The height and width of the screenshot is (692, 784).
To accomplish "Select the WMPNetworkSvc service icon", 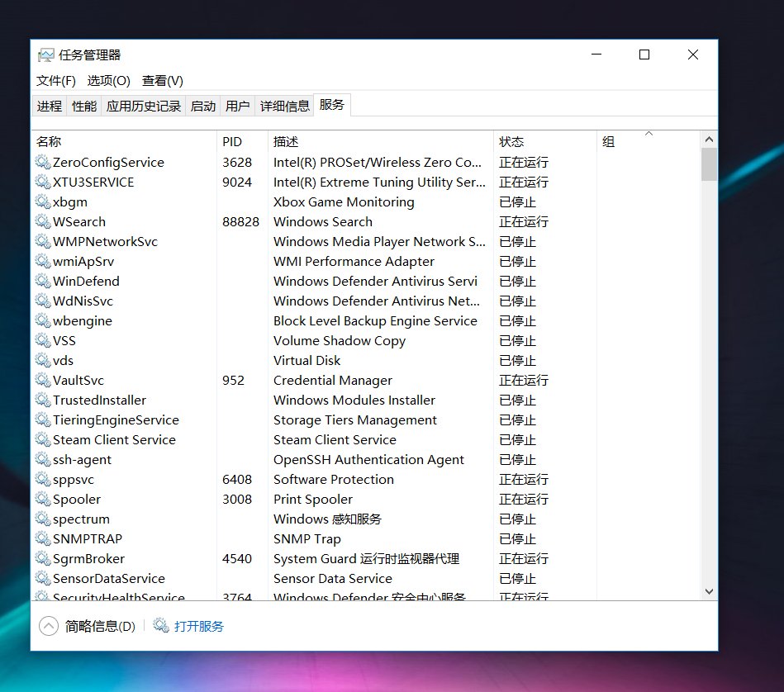I will [43, 241].
